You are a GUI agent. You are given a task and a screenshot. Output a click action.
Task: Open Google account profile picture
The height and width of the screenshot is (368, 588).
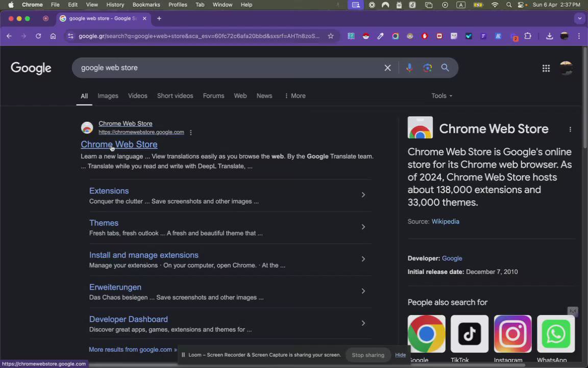tap(566, 68)
